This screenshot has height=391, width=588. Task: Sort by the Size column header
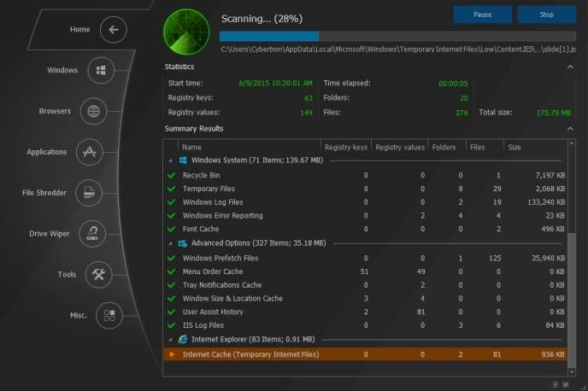(x=536, y=147)
